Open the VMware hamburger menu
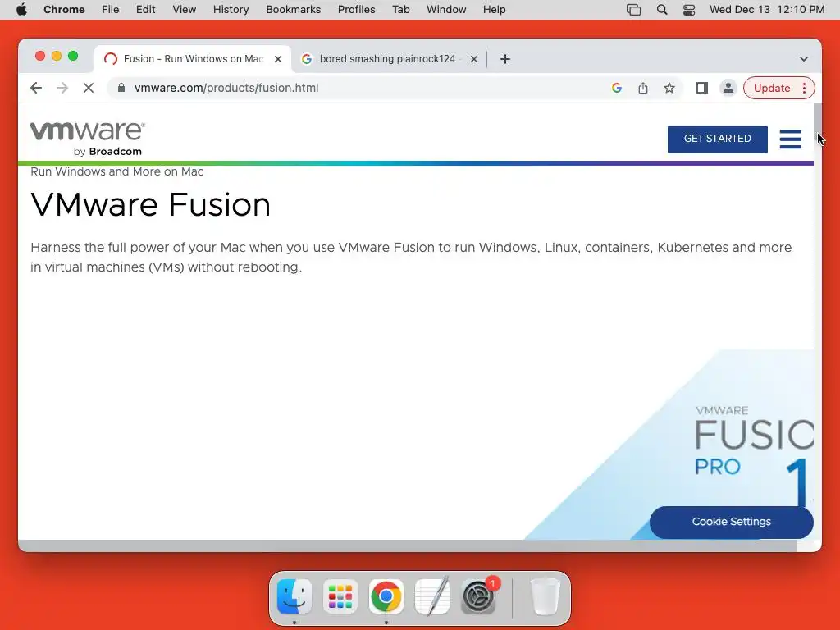The height and width of the screenshot is (630, 840). point(790,139)
